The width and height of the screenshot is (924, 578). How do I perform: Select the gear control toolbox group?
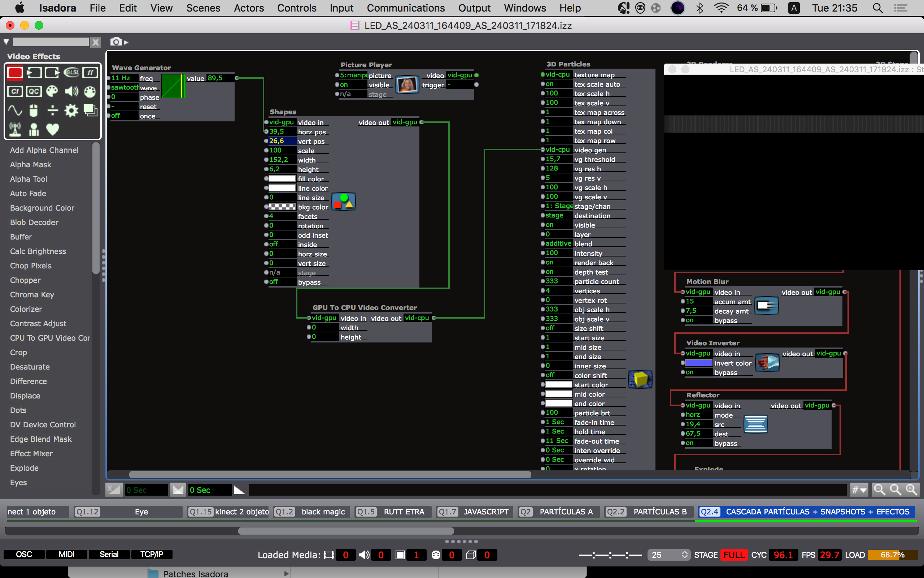coord(71,111)
